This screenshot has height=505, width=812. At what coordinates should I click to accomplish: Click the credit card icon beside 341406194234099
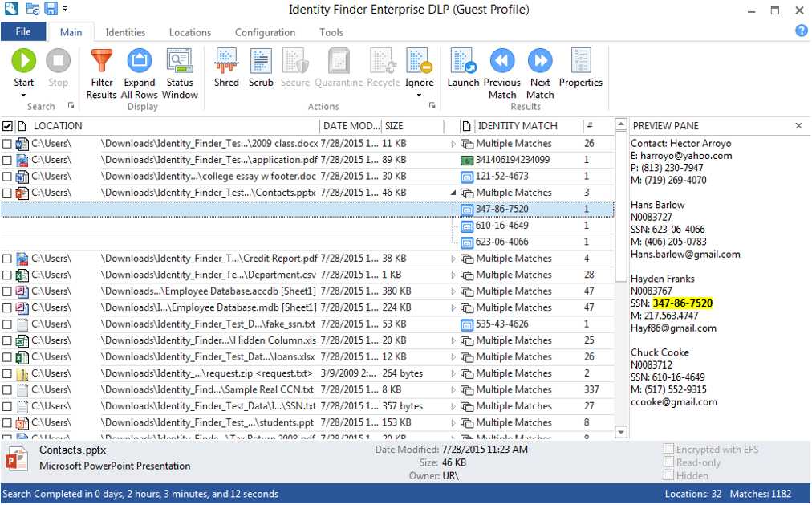point(467,160)
